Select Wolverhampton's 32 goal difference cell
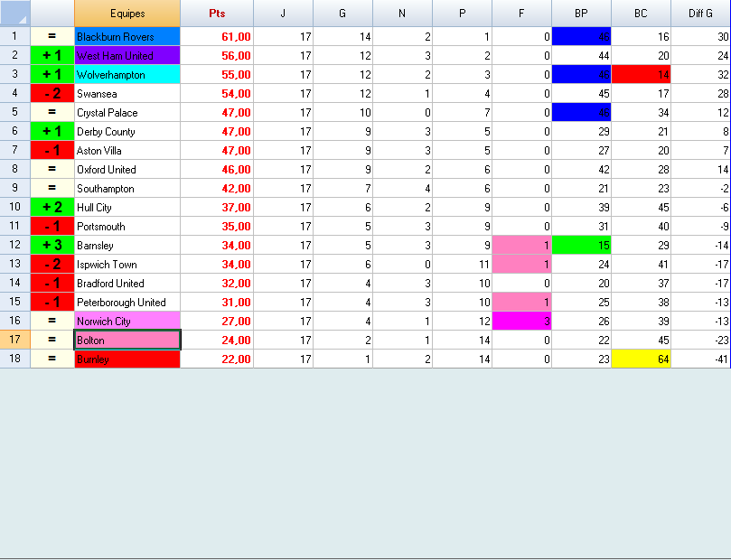The height and width of the screenshot is (560, 731). (x=700, y=75)
